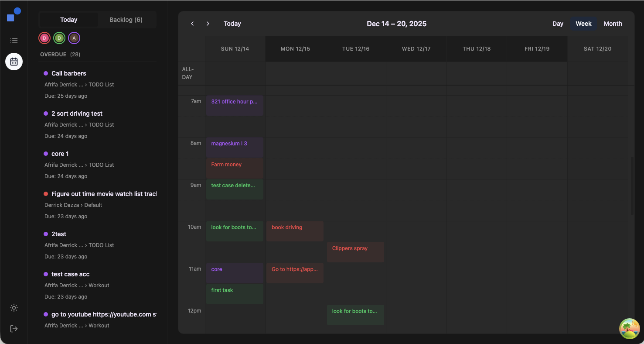Viewport: 644px width, 344px height.
Task: Navigate to previous week with left chevron
Action: (x=192, y=23)
